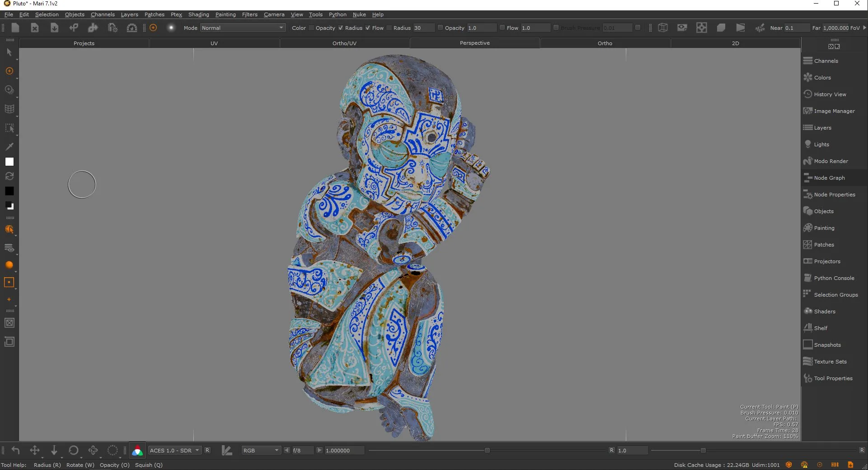868x470 pixels.
Task: Click the save project down-arrow icon
Action: 54,28
